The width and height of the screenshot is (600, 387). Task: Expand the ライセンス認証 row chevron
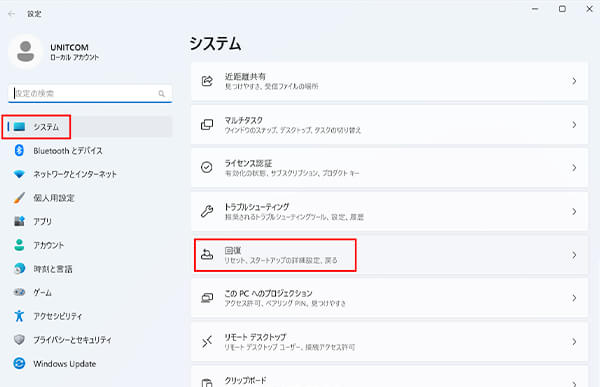[x=574, y=168]
